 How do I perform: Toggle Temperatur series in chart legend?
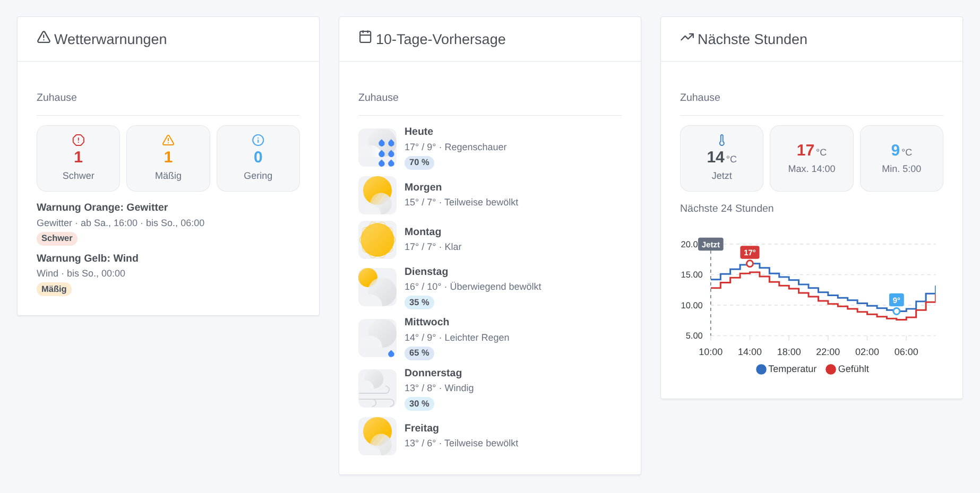(786, 369)
